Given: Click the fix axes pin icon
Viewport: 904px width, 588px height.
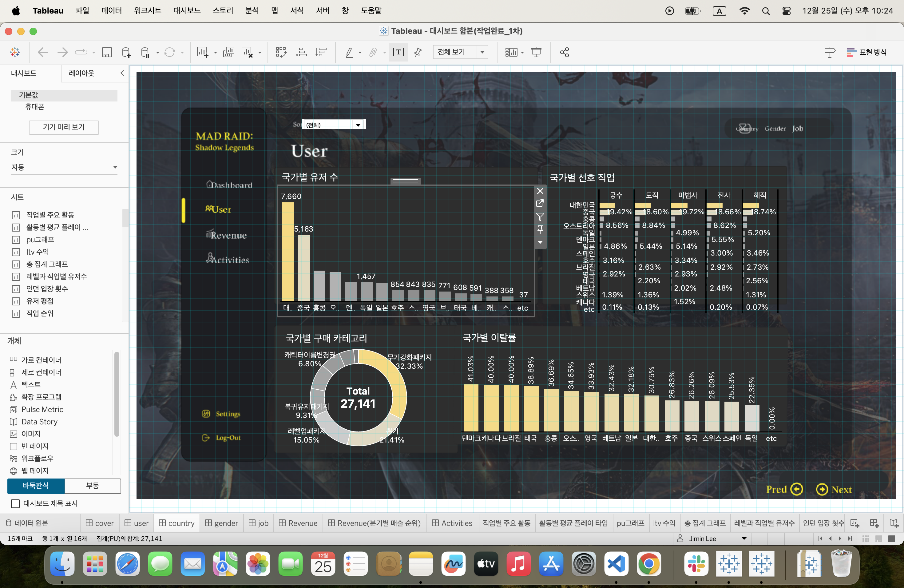Looking at the screenshot, I should click(x=418, y=52).
